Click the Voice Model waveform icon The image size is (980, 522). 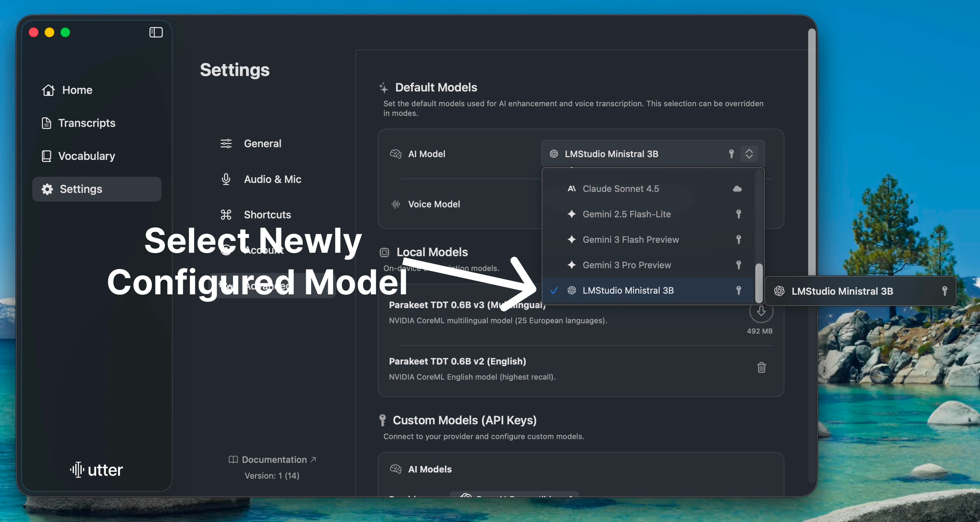coord(396,204)
